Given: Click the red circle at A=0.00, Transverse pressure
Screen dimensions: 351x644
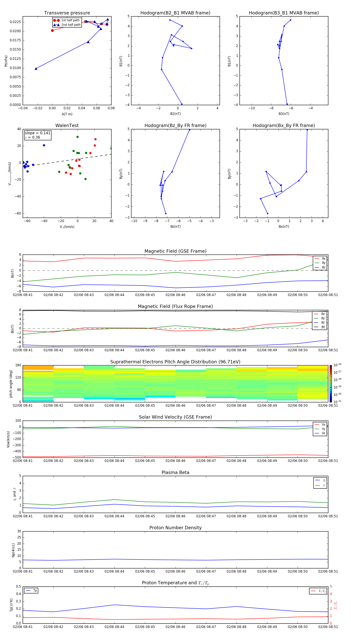Looking at the screenshot, I should (52, 30).
